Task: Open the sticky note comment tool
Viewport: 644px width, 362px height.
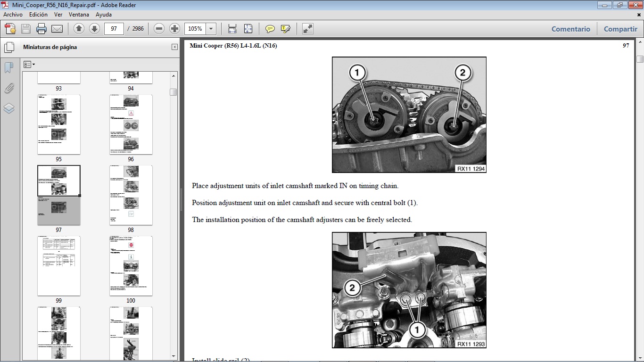Action: pyautogui.click(x=270, y=29)
